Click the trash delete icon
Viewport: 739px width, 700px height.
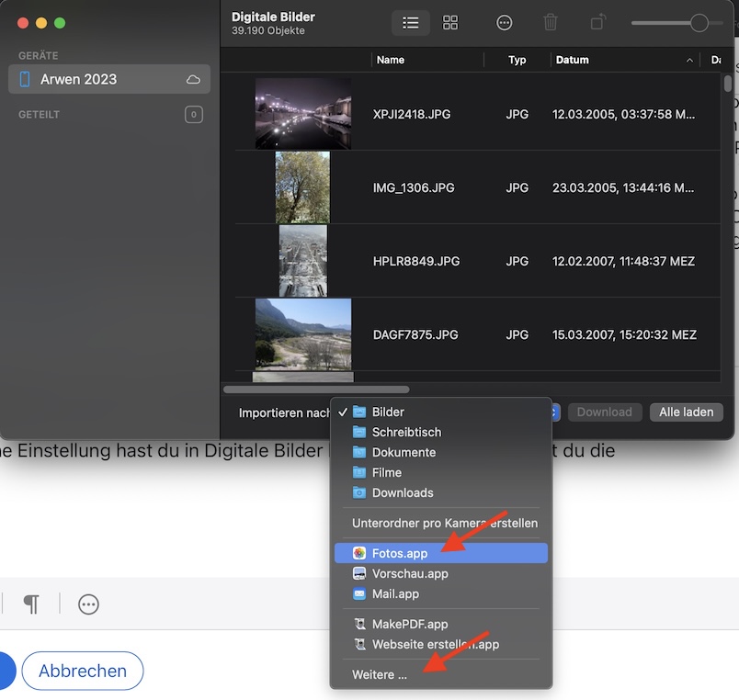[x=551, y=23]
